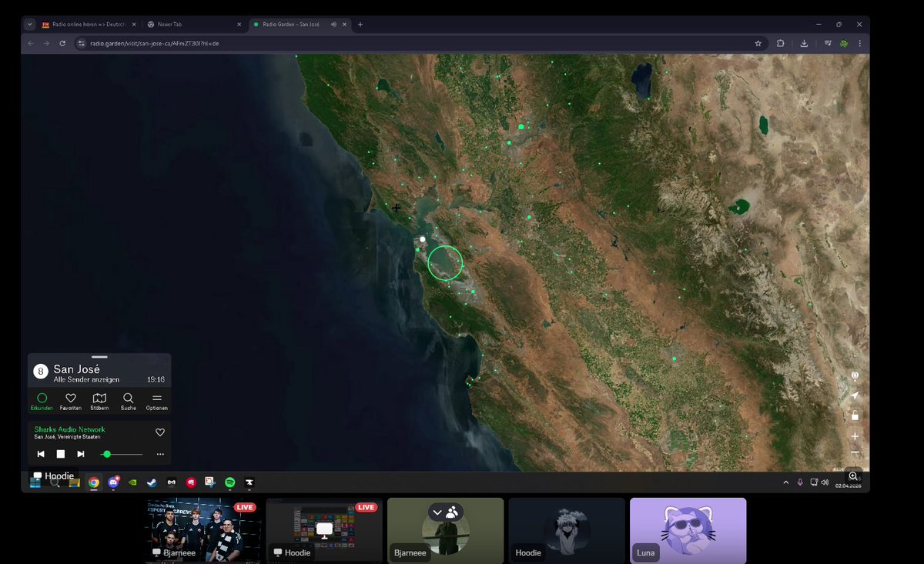Open the tab search chevron dropdown
This screenshot has height=564, width=924.
tap(29, 24)
